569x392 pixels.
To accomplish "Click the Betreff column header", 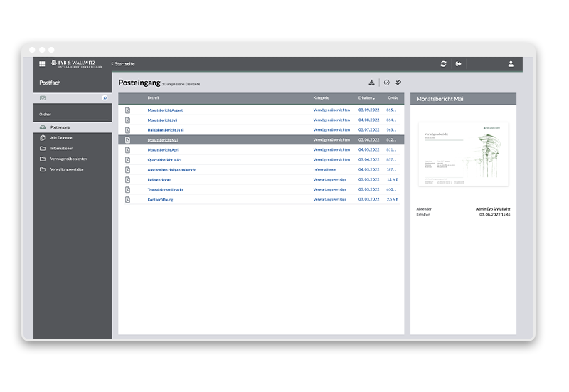I will pyautogui.click(x=154, y=97).
